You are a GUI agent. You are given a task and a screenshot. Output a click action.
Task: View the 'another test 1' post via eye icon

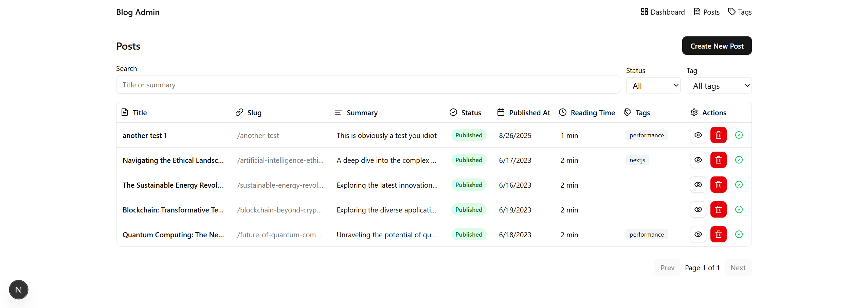coord(698,135)
